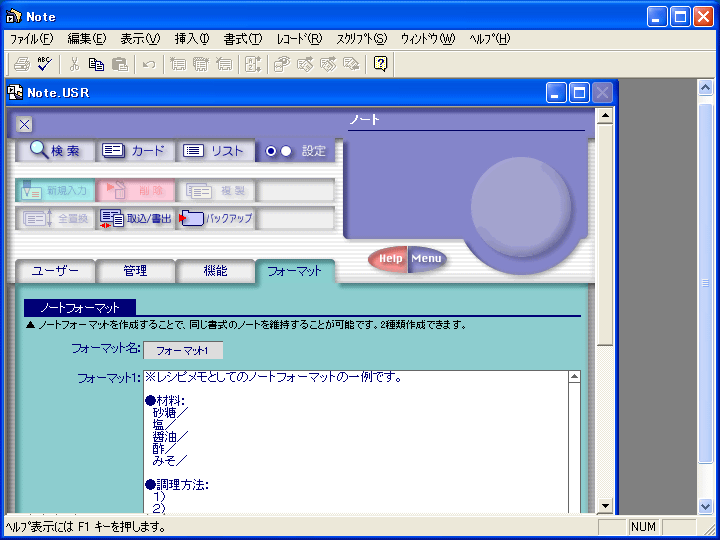This screenshot has width=720, height=540.
Task: Click the second pencil-arrow toolbar icon, with a dotted outline
Action: point(328,64)
